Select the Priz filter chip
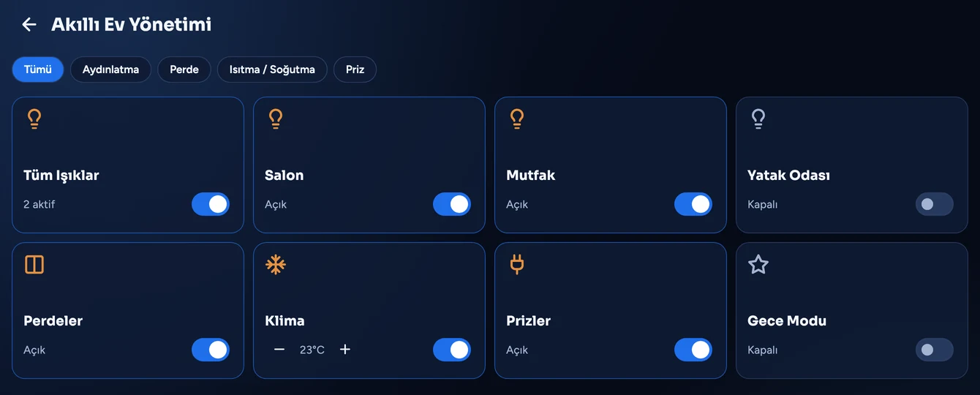980x395 pixels. (355, 69)
